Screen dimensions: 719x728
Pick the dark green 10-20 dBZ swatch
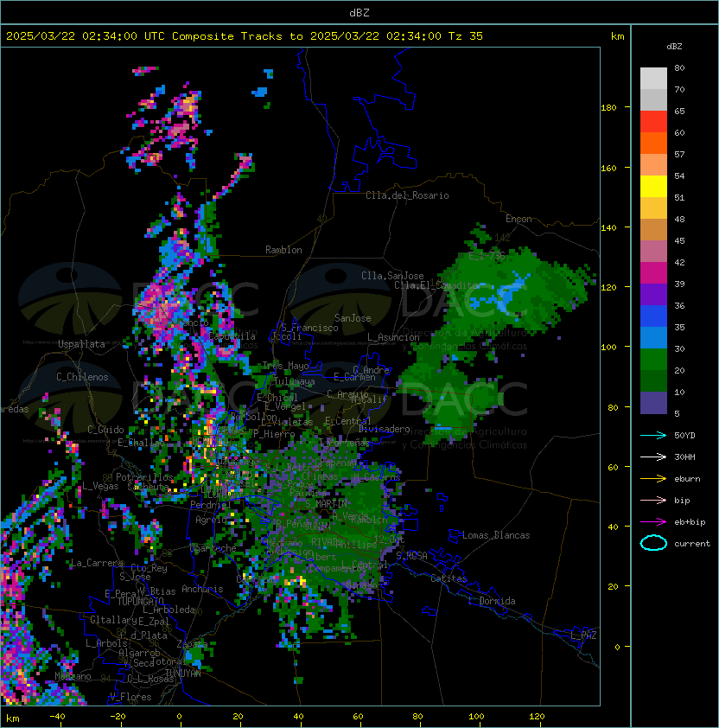[x=653, y=380]
